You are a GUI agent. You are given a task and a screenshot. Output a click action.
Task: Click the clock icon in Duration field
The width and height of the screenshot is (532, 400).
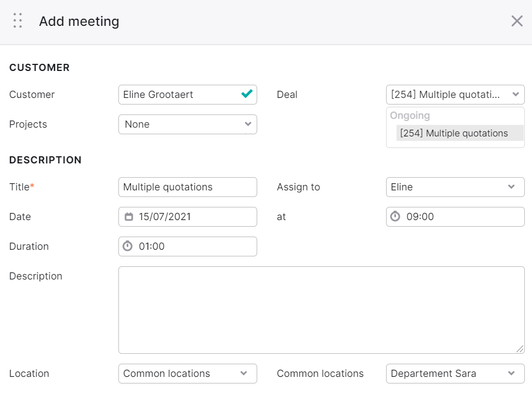pos(128,246)
